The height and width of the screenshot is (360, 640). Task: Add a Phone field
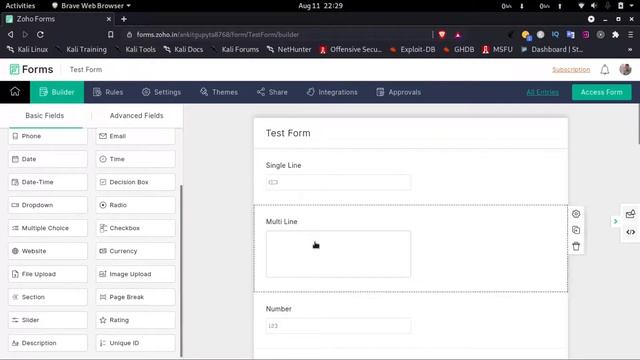(x=48, y=136)
